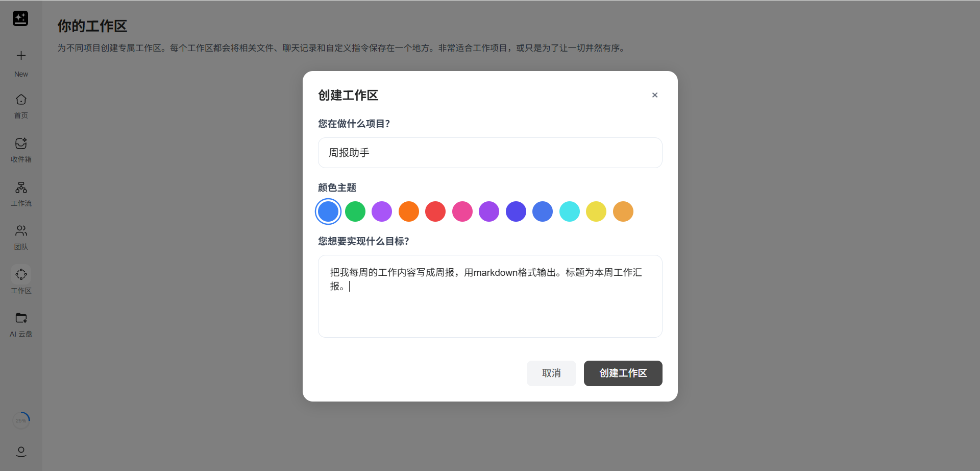The width and height of the screenshot is (980, 471).
Task: Select the cyan color theme swatch
Action: click(x=570, y=211)
